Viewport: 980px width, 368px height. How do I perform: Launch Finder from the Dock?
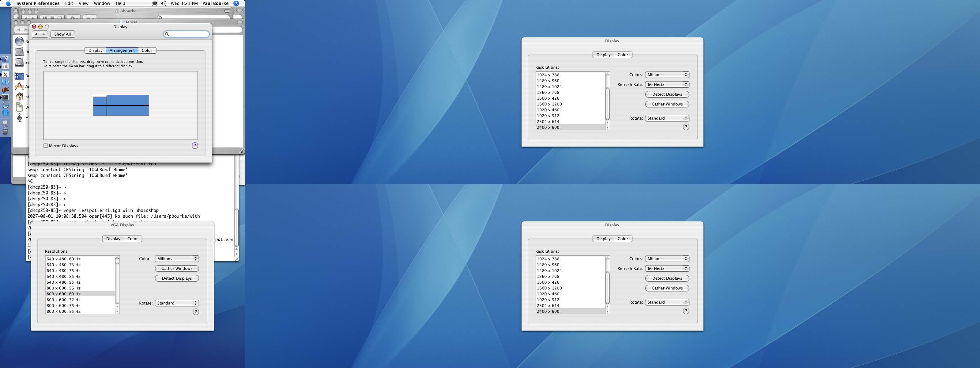pos(5,59)
